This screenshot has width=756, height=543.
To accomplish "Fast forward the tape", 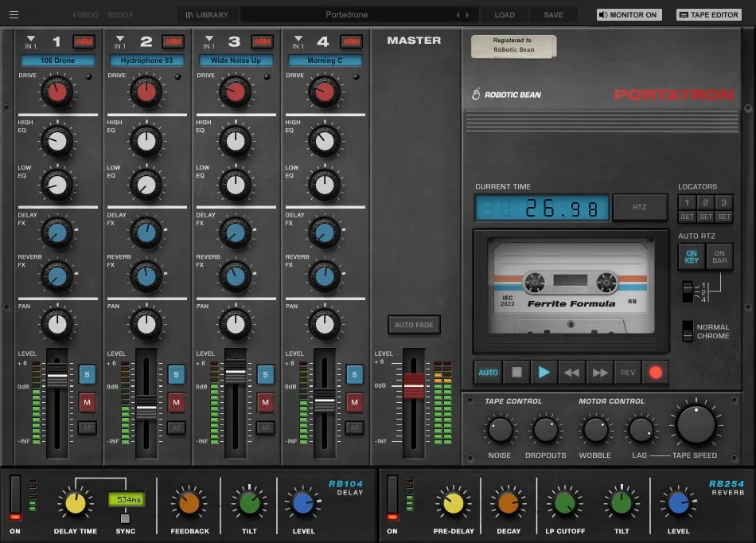I will point(600,373).
